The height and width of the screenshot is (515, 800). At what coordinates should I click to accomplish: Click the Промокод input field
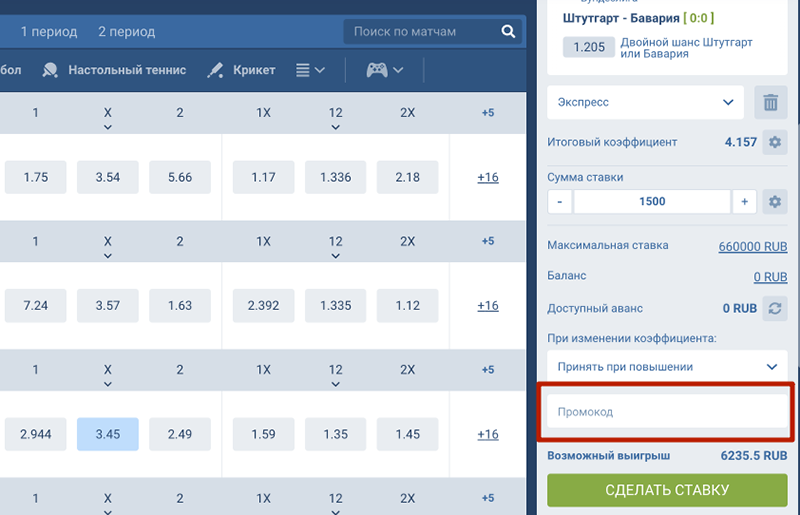667,411
